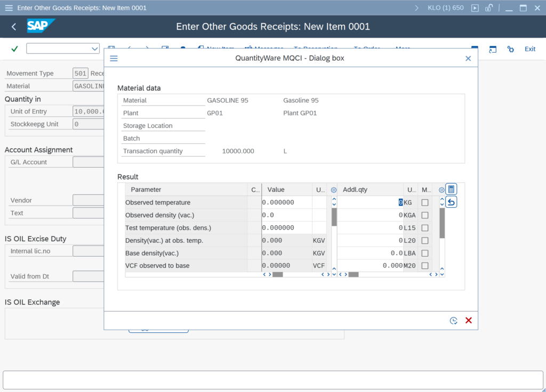
Task: Click the Addl.qty field for the KGA row
Action: click(x=371, y=215)
